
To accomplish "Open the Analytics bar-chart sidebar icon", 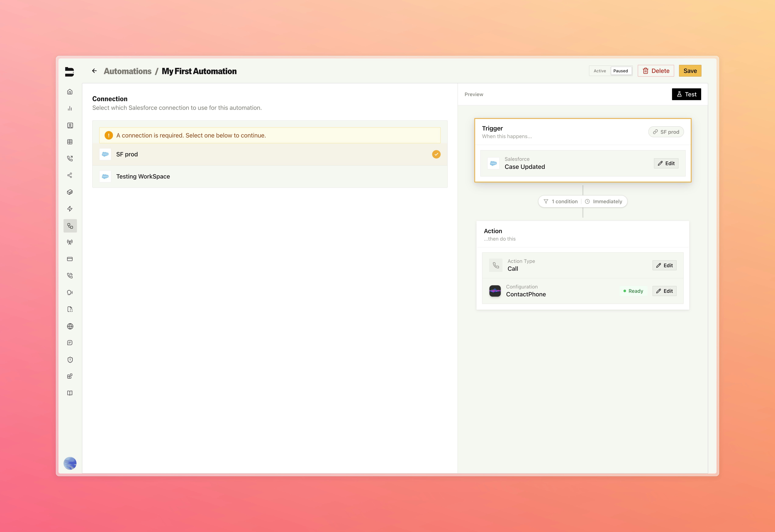I will coord(70,108).
